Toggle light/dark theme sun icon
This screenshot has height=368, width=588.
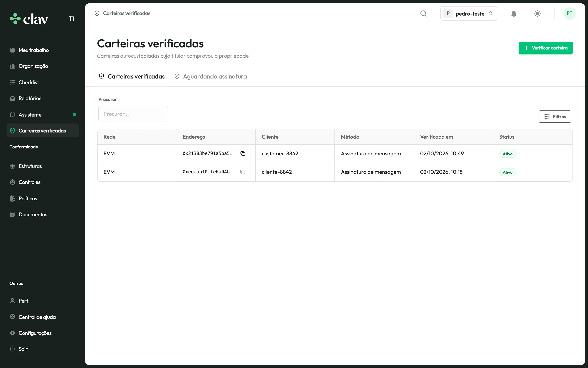pos(537,14)
